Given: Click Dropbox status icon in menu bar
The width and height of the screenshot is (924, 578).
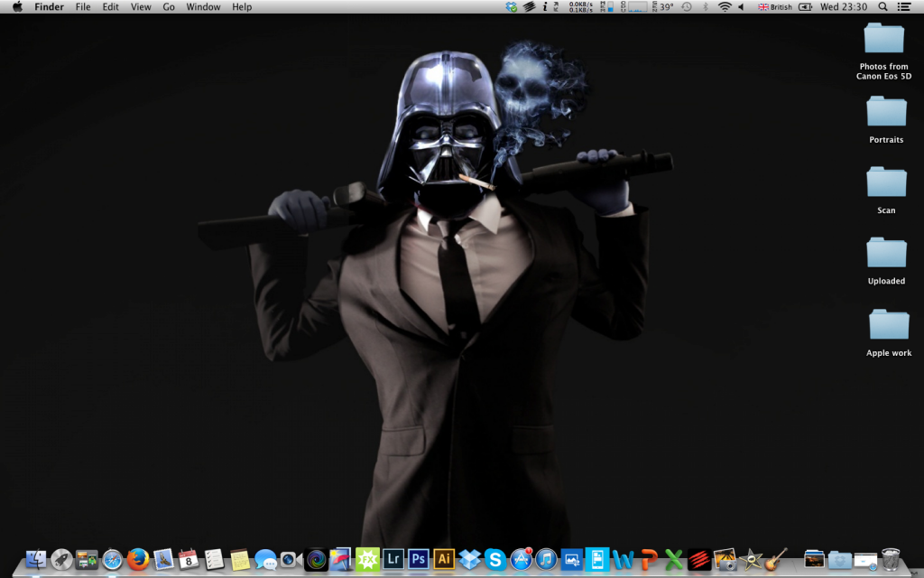Looking at the screenshot, I should point(511,7).
